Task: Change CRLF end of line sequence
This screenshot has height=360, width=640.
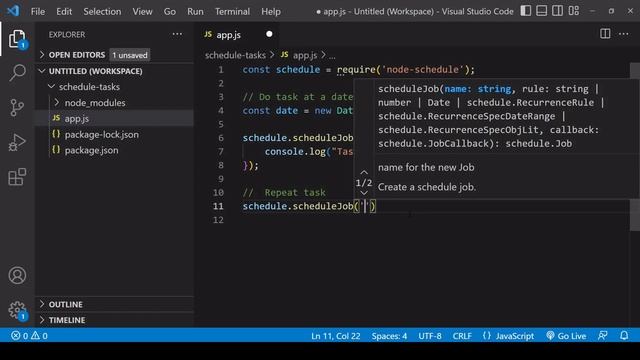Action: pyautogui.click(x=462, y=336)
